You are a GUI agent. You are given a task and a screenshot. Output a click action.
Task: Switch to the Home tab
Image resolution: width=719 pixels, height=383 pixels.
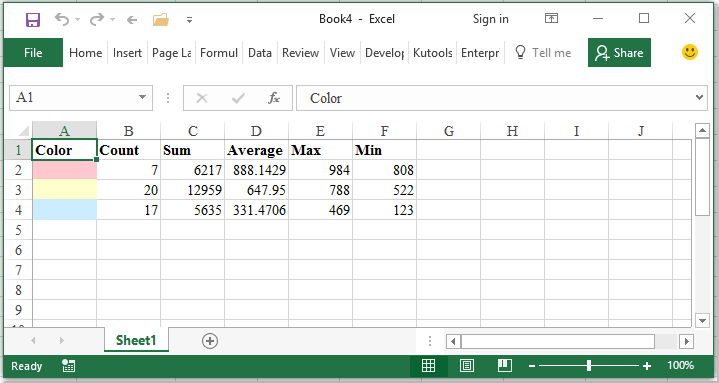85,53
